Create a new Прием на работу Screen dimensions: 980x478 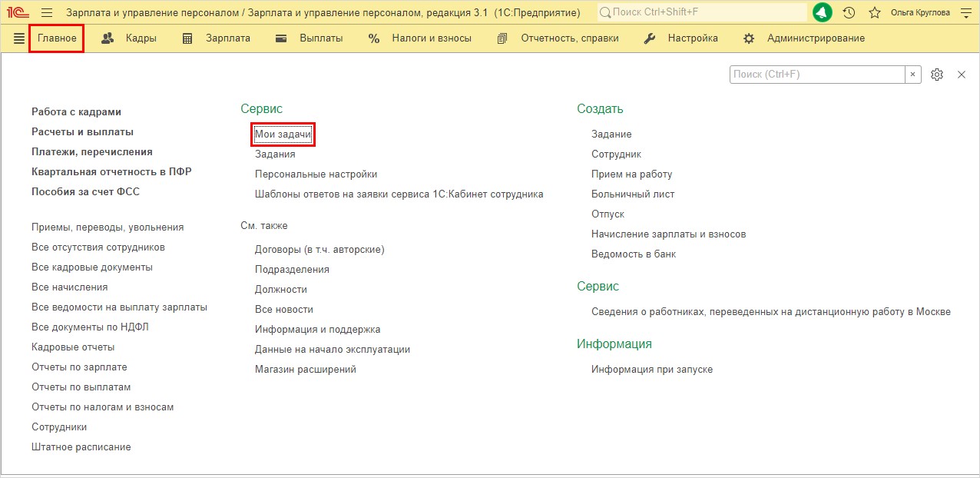(x=631, y=174)
